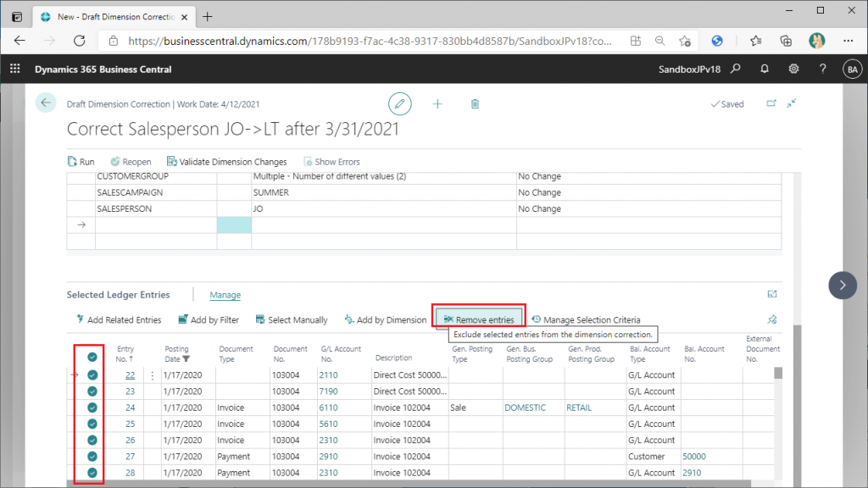Sort by the Entry No. column header
This screenshot has width=868, height=488.
point(125,354)
